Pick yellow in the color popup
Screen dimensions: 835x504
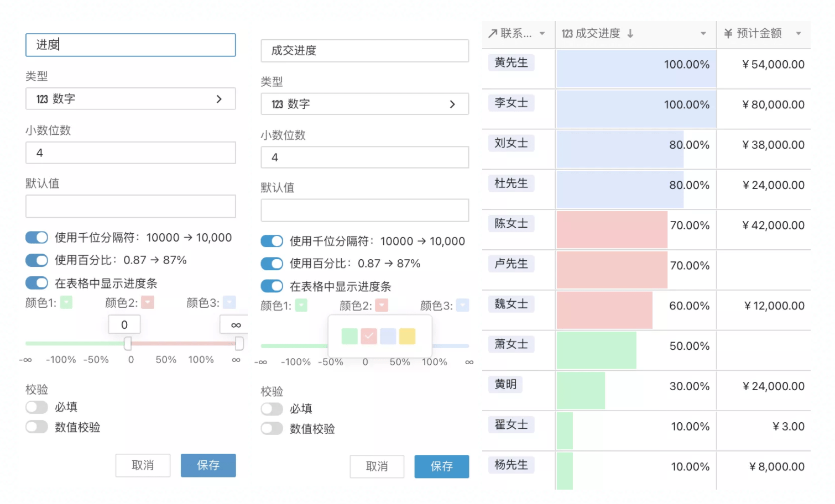pyautogui.click(x=408, y=336)
